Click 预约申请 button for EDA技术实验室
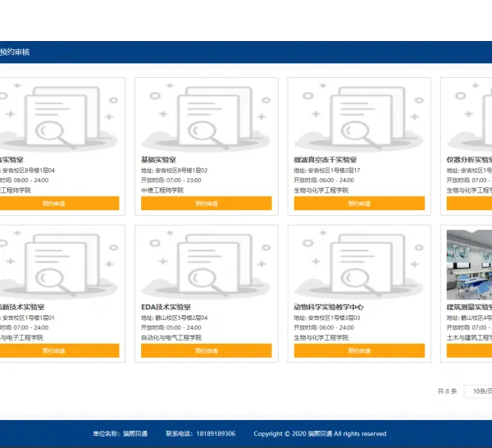This screenshot has width=492, height=448. click(x=206, y=350)
